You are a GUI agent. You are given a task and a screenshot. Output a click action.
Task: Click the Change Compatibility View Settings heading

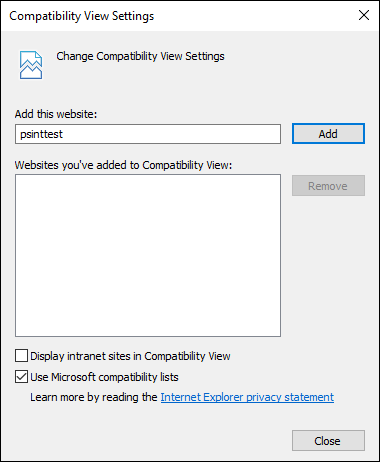(140, 56)
